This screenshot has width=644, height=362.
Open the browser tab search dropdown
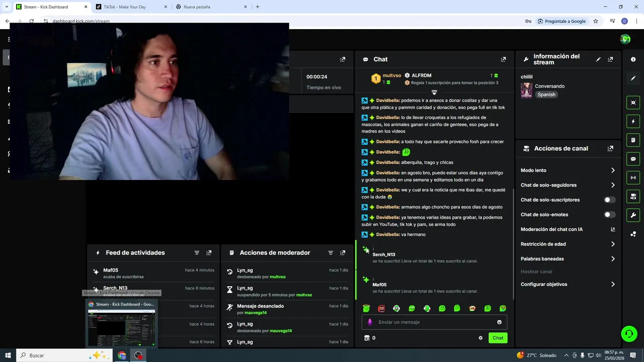tap(7, 7)
